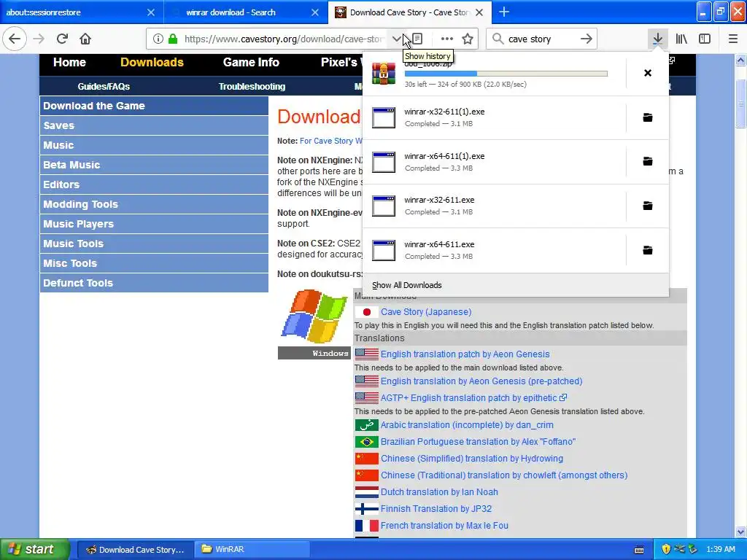Switch to the WinRAR taskbar window
747x560 pixels.
point(252,549)
